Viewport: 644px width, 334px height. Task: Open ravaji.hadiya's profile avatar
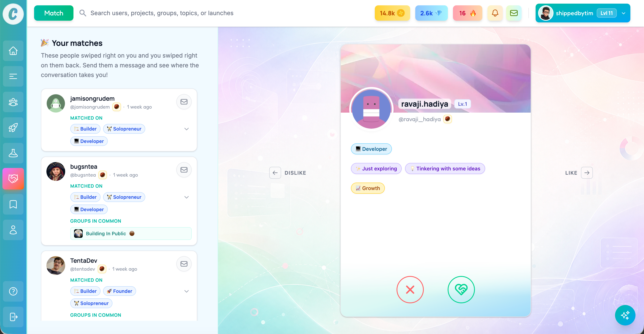coord(371,109)
